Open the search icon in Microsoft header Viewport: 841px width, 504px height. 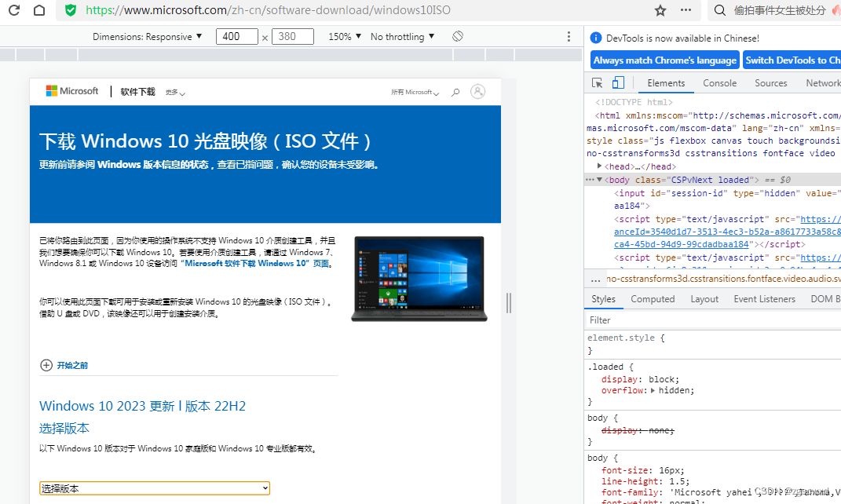point(455,92)
